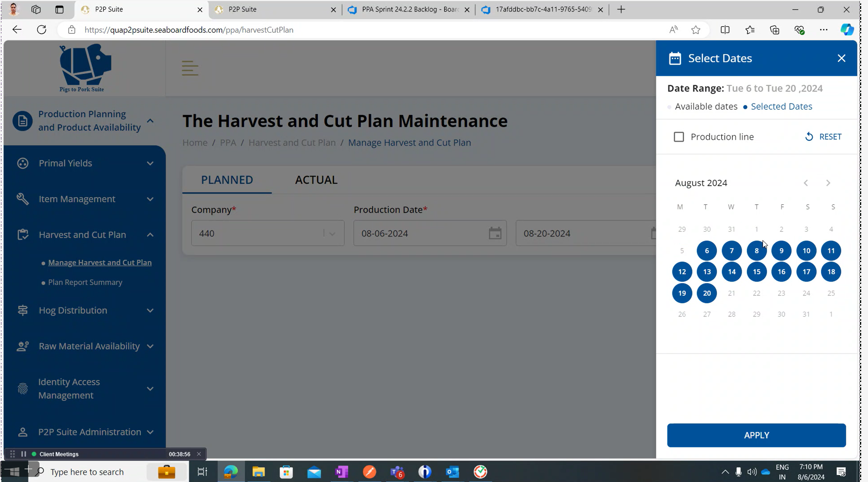Go to previous month in calendar
The image size is (868, 482).
tap(806, 183)
